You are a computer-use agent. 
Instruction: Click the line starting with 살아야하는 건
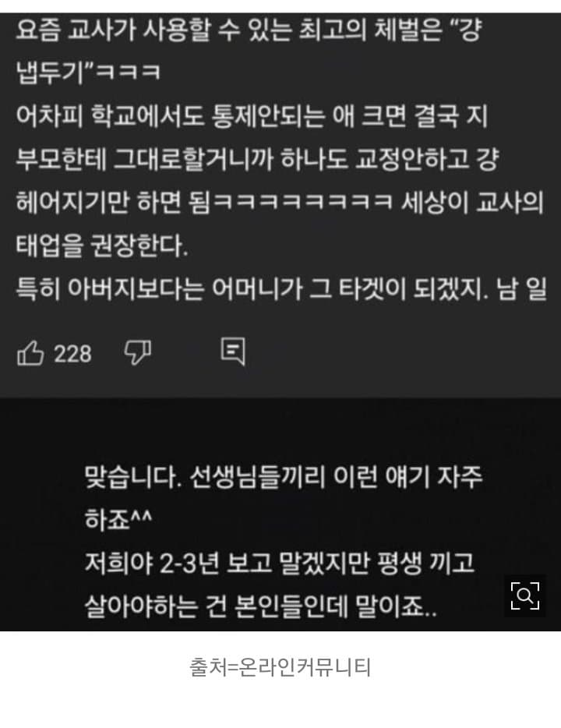point(261,606)
